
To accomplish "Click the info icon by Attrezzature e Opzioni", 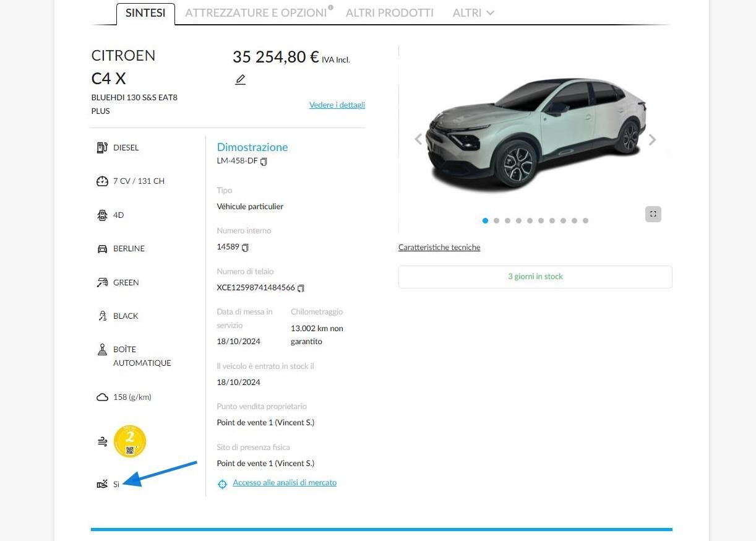I will point(330,7).
